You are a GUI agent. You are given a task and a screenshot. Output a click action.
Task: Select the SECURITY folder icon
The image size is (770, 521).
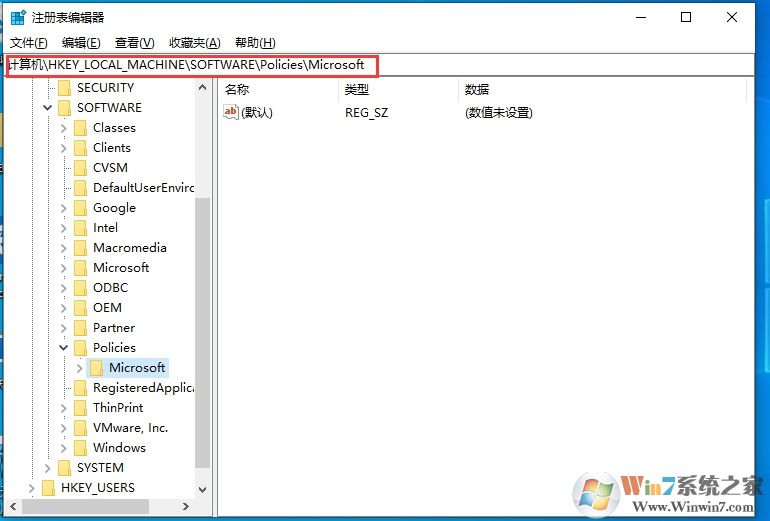coord(64,88)
